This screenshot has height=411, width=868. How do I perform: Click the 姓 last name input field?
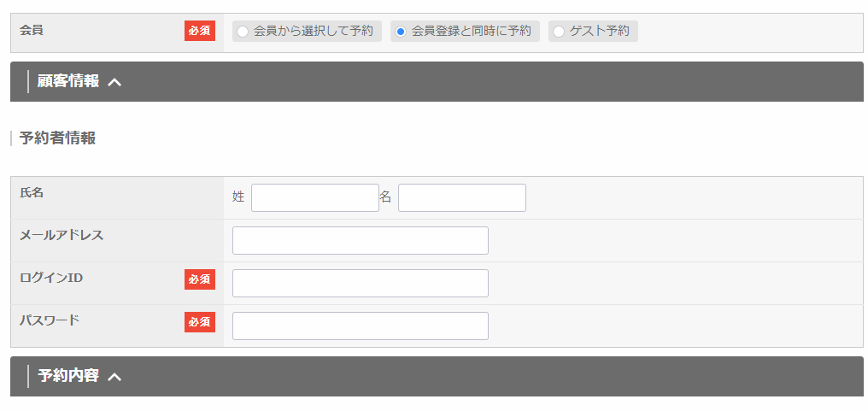[314, 197]
